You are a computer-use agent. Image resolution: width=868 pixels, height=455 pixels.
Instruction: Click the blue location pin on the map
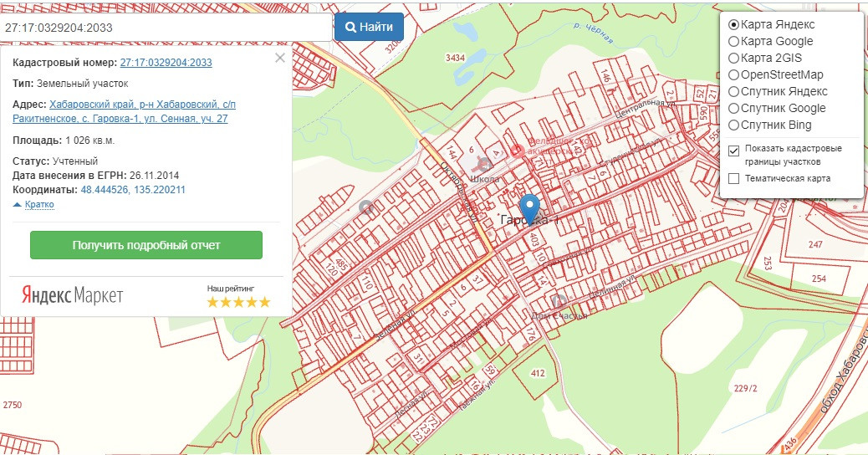click(530, 209)
